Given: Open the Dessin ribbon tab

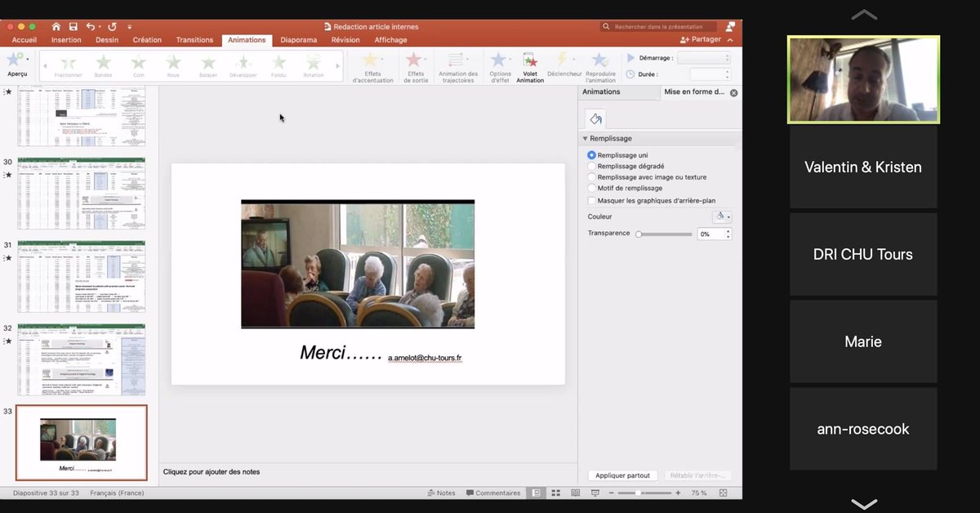Looking at the screenshot, I should tap(107, 40).
